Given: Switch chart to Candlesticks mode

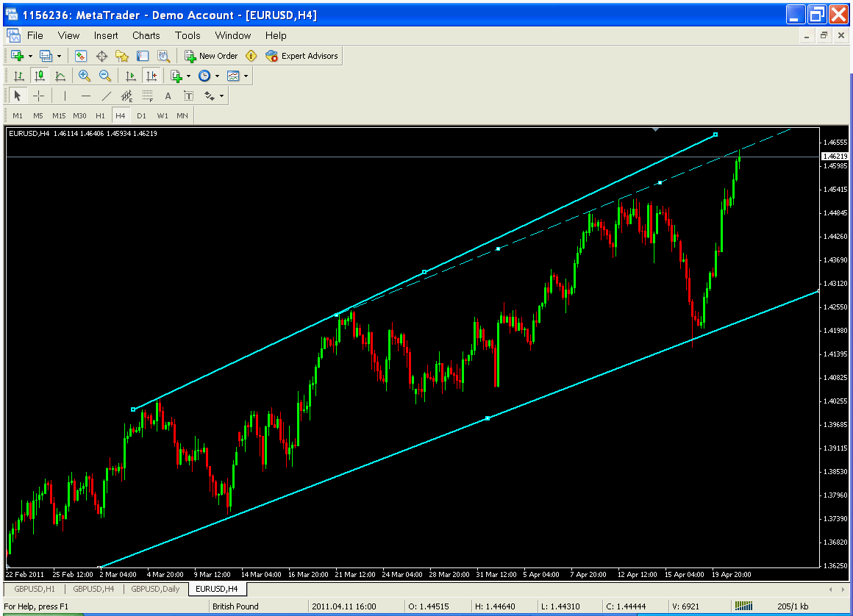Looking at the screenshot, I should tap(40, 76).
